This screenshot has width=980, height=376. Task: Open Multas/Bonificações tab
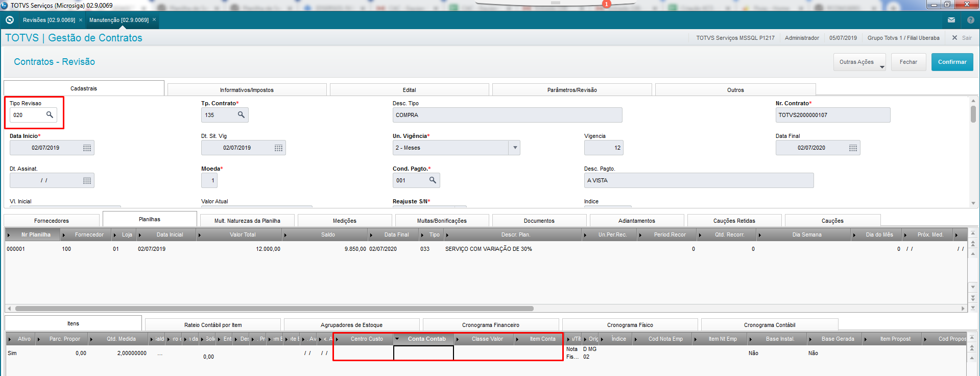pos(442,221)
